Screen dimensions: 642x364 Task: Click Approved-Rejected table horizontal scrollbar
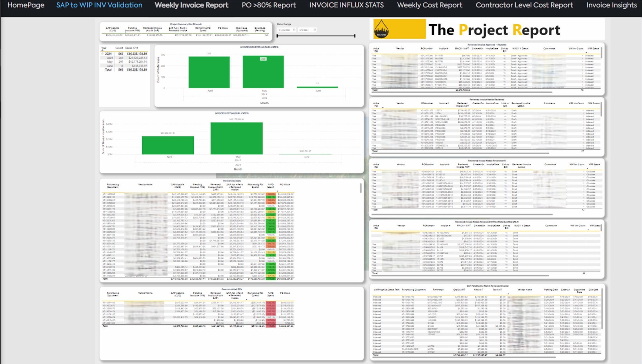click(x=461, y=92)
